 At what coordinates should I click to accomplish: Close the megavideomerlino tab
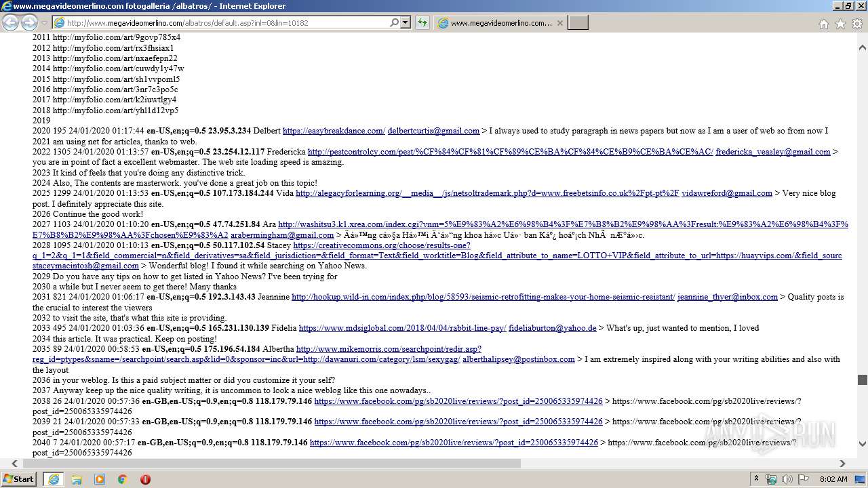coord(559,23)
